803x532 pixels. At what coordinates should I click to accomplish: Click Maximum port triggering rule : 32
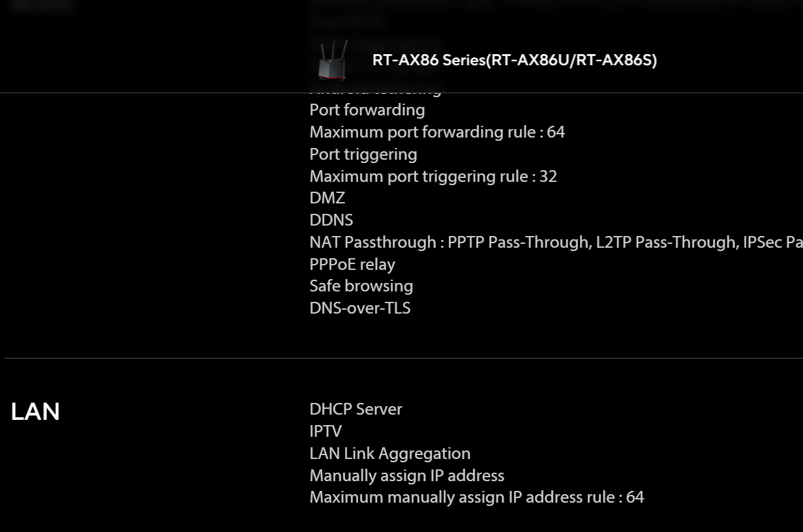click(x=433, y=176)
